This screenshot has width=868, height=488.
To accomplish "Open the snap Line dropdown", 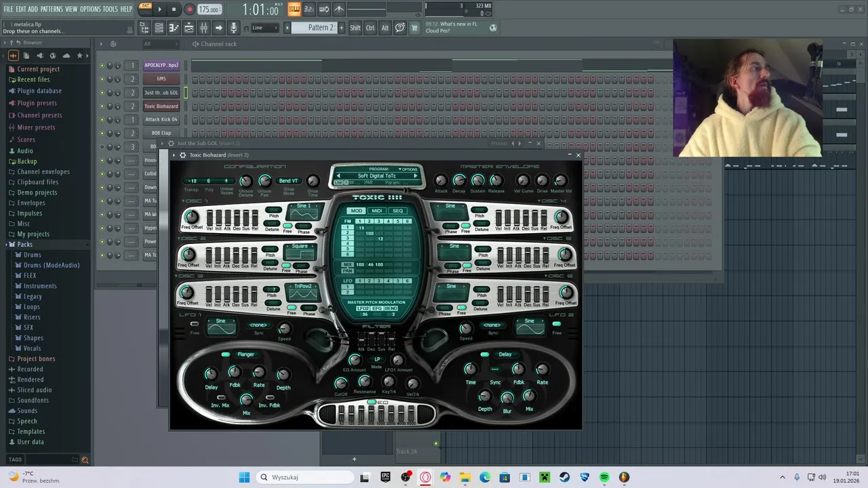I will (x=265, y=28).
